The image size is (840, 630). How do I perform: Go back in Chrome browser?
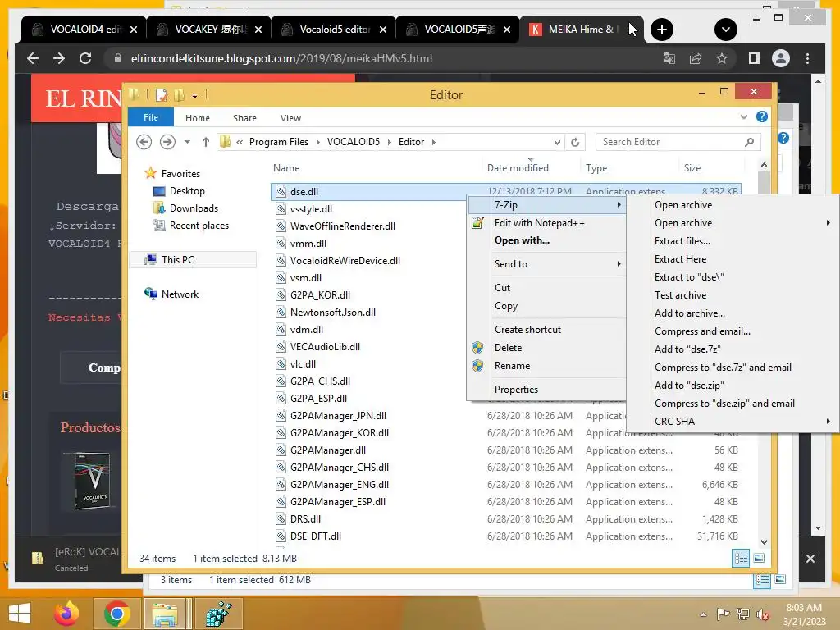[x=33, y=58]
